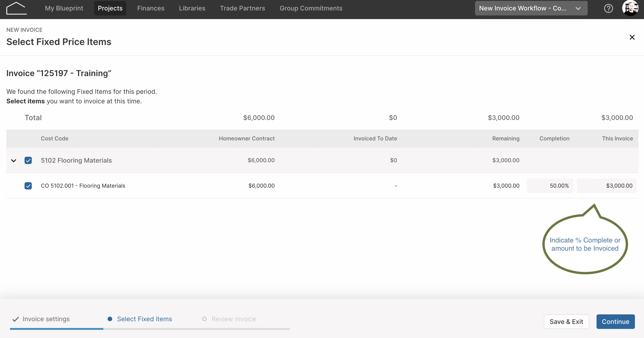Click the This Invoice column header
The width and height of the screenshot is (644, 338).
coord(617,139)
